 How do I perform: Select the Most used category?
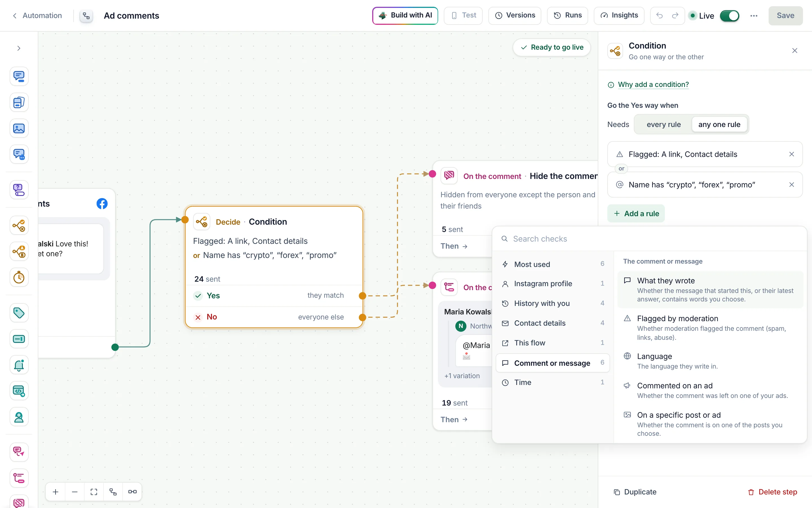point(553,264)
